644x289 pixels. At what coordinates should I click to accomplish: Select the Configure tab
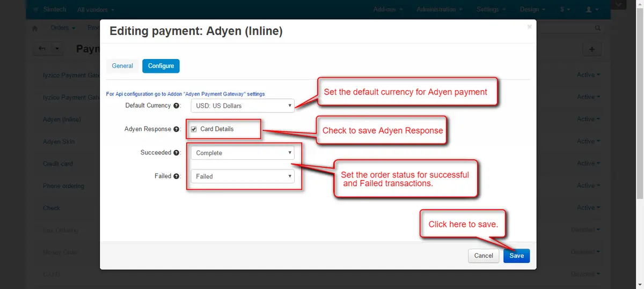(161, 66)
